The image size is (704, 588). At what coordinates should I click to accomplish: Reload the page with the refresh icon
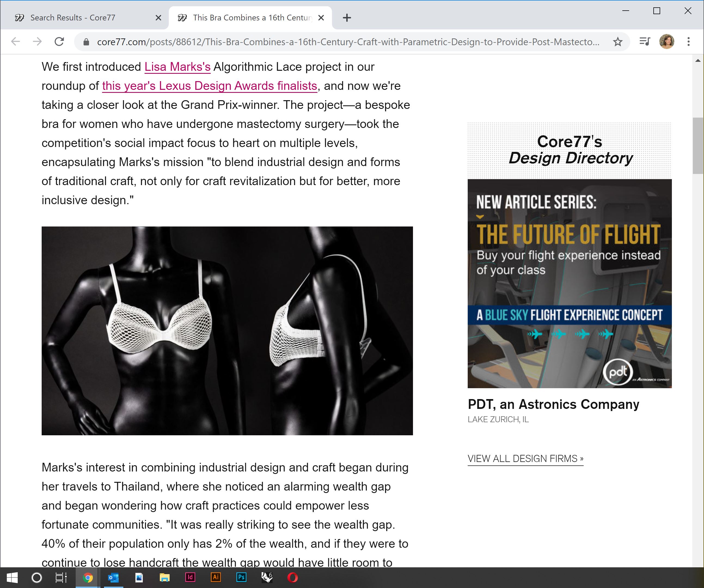[x=59, y=42]
